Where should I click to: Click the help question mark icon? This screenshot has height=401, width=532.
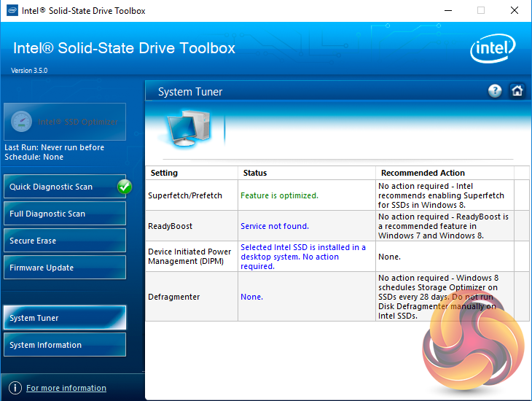pyautogui.click(x=495, y=91)
